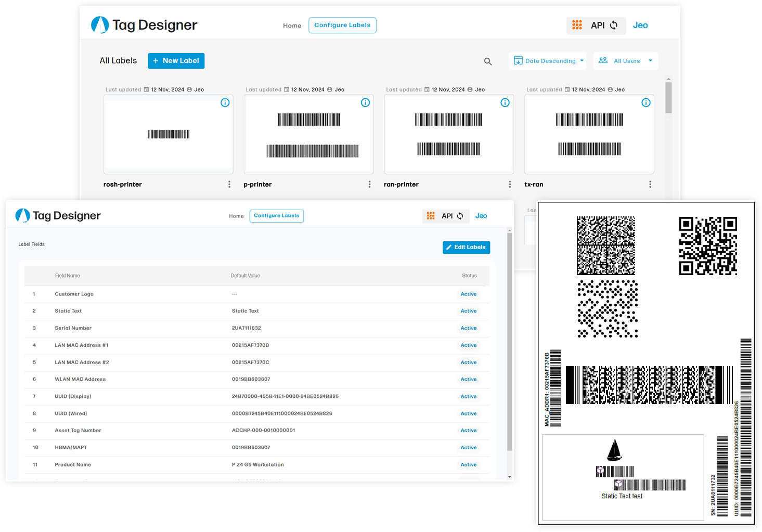Select Configure Labels tab in All Labels window
This screenshot has width=762, height=532.
click(x=342, y=25)
